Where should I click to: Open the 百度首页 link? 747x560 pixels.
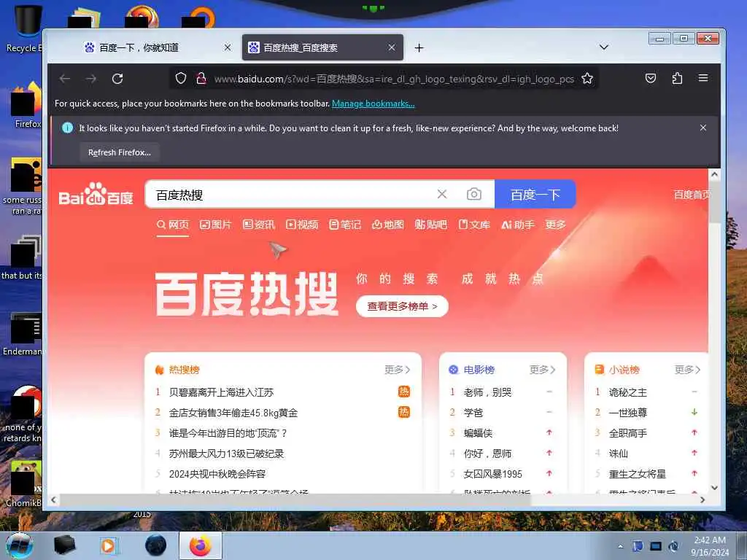point(692,194)
